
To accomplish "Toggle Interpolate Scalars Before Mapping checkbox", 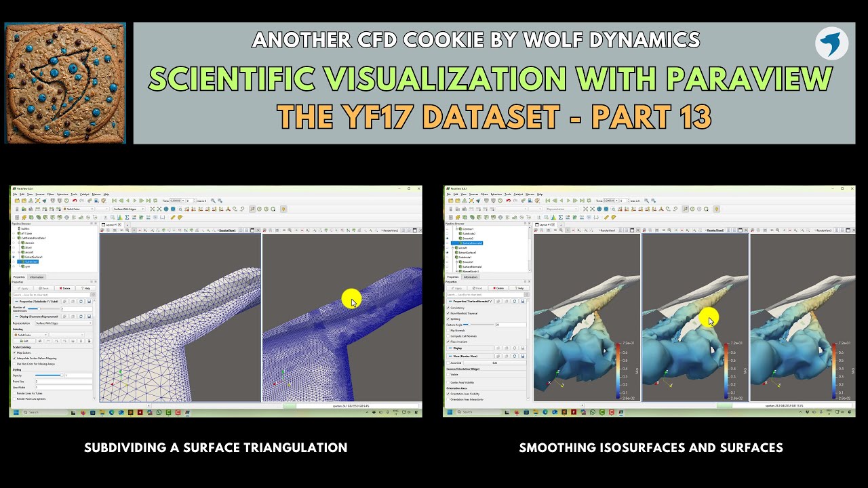I will tap(14, 359).
